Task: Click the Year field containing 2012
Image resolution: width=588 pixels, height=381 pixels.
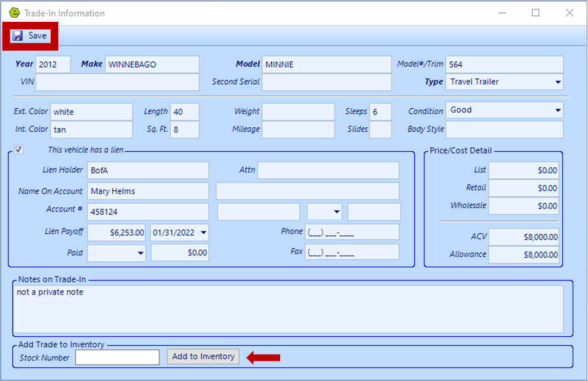Action: pos(53,65)
